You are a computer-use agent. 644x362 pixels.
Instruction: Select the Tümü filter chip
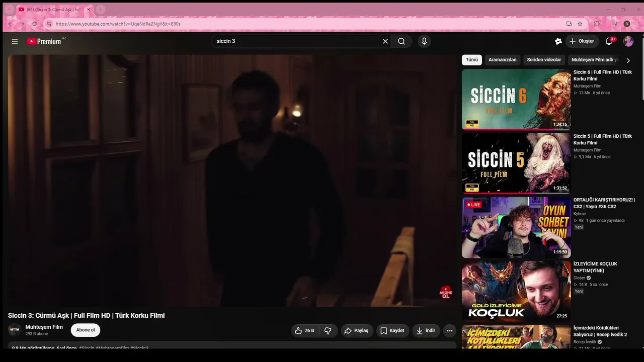(x=472, y=60)
